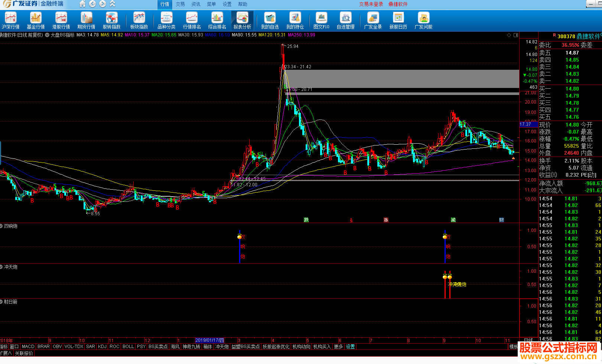
Task: Toggle the 冲天炮 indicator panel circle
Action: (1, 267)
